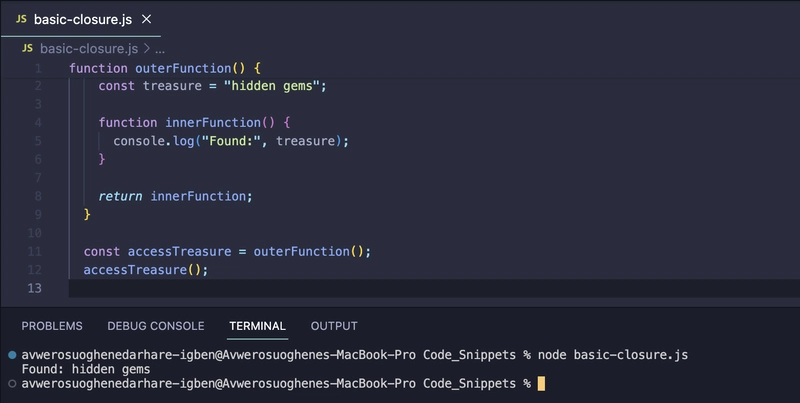Expand the breadcrumb chevron after basic-closure.js
Screen dimensions: 800x403
coord(147,48)
